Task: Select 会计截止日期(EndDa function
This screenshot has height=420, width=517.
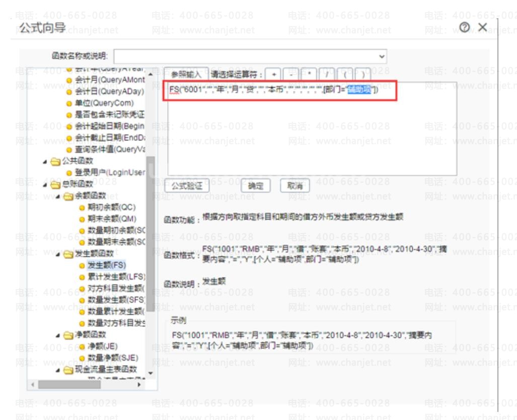Action: [110, 137]
